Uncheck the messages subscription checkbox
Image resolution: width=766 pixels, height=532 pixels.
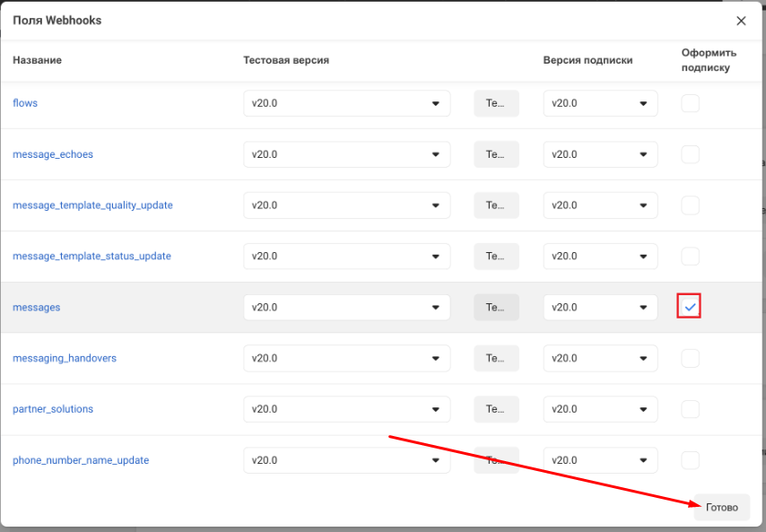690,307
